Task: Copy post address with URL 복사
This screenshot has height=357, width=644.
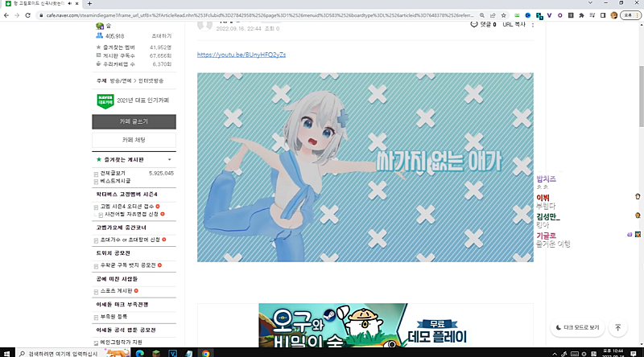Action: tap(514, 24)
